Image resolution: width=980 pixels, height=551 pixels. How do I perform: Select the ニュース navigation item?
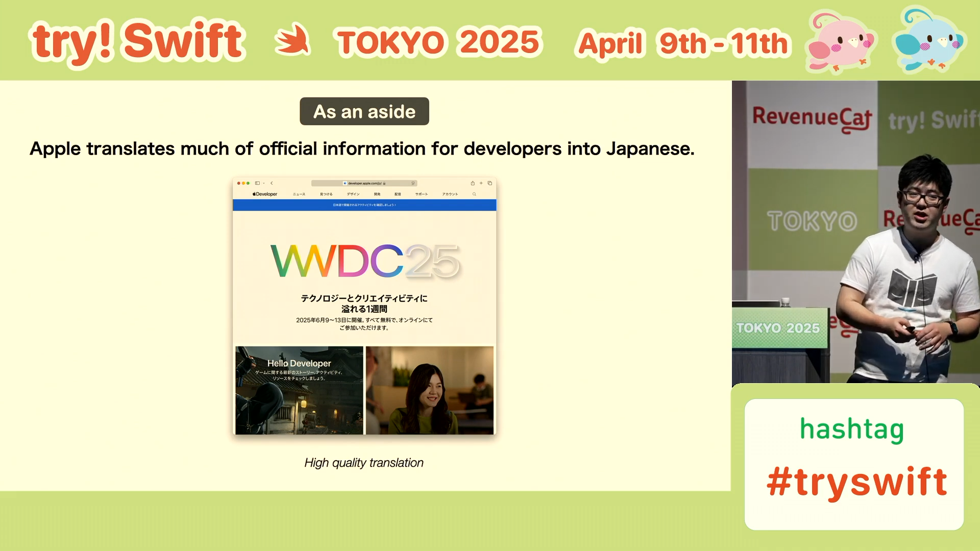(299, 194)
